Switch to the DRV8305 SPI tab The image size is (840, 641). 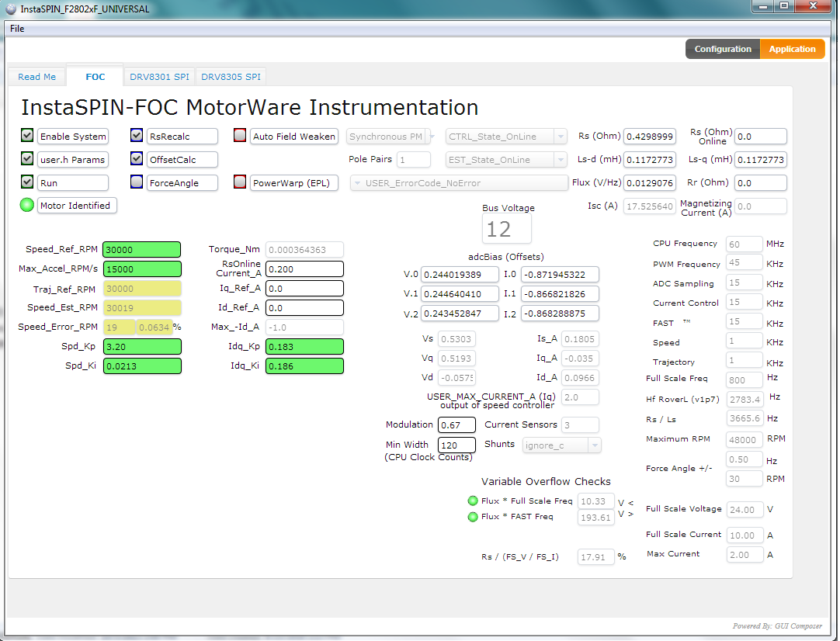pyautogui.click(x=231, y=77)
